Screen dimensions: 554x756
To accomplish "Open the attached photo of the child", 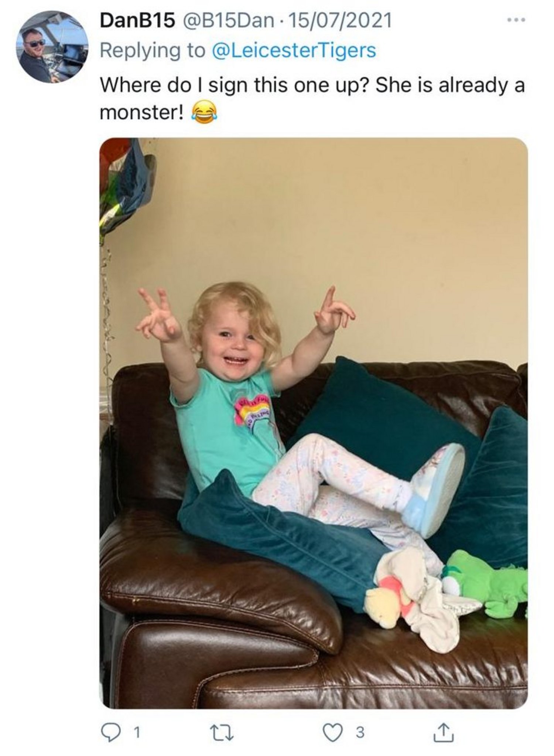I will (x=314, y=423).
